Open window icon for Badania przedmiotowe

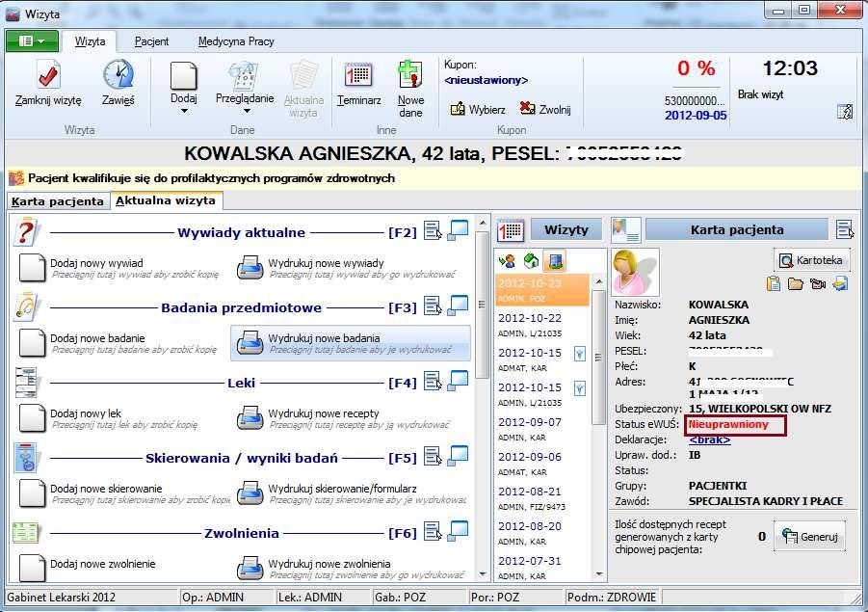coord(458,306)
